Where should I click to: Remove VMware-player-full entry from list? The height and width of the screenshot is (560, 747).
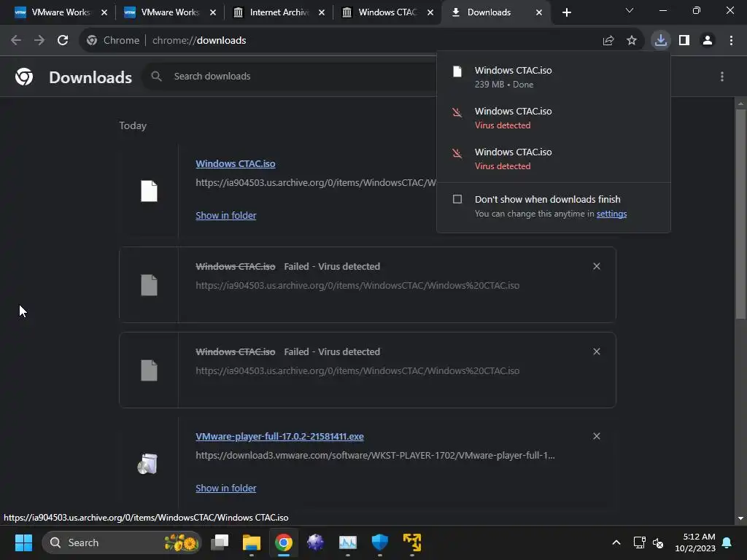pos(597,436)
